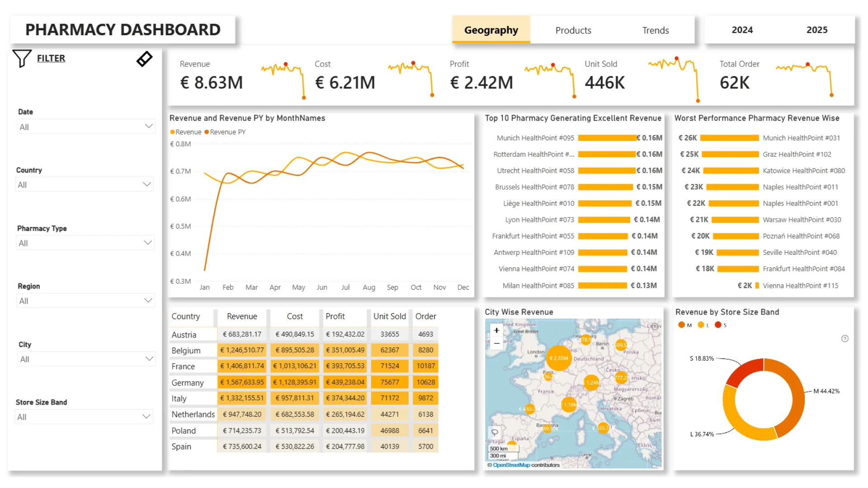
Task: Toggle the 2025 year slicer
Action: point(816,30)
